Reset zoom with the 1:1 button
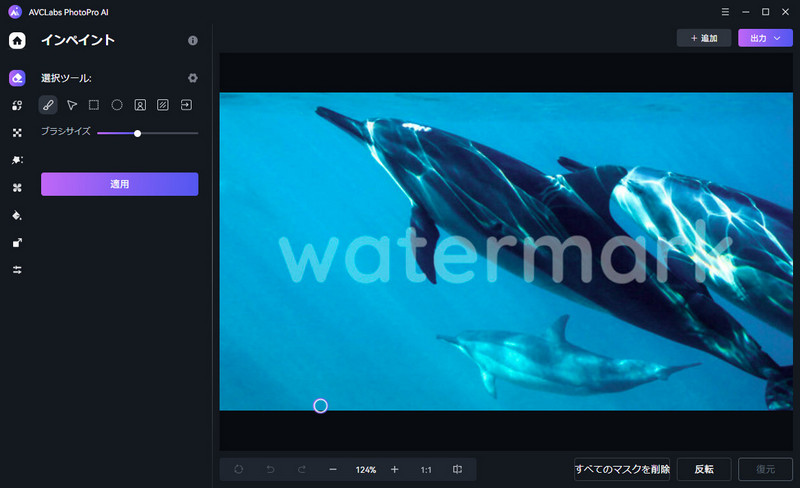The width and height of the screenshot is (800, 488). tap(426, 469)
